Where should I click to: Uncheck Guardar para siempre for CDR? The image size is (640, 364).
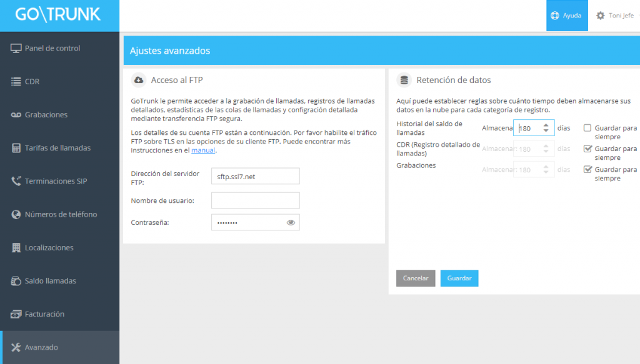pos(587,149)
